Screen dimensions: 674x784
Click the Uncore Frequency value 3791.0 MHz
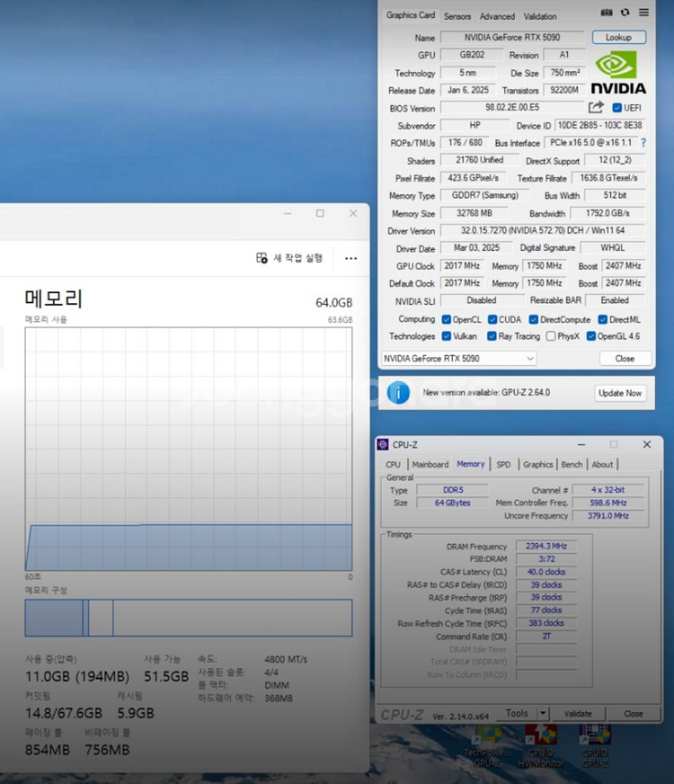point(608,515)
